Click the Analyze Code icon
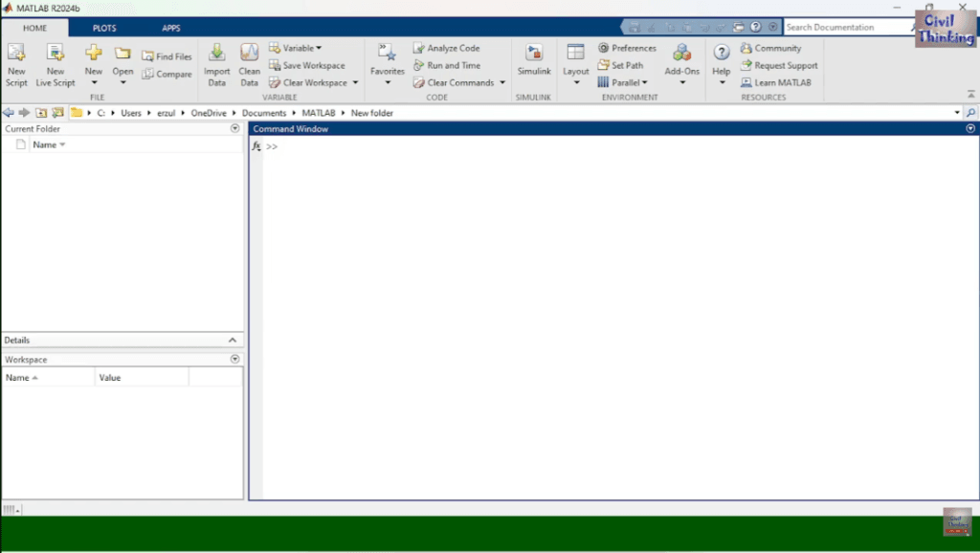The width and height of the screenshot is (980, 553). (x=419, y=48)
